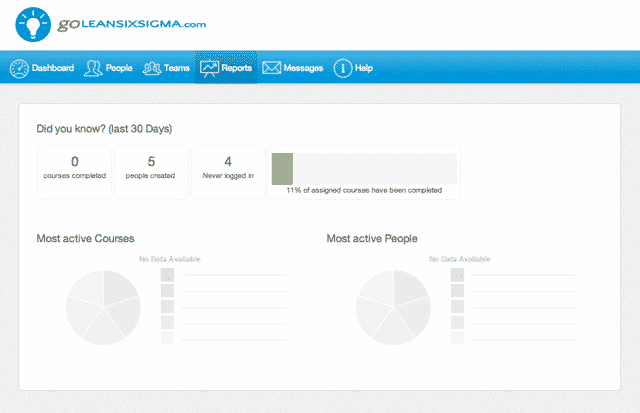This screenshot has width=640, height=413.
Task: Open the Teams menu item
Action: pyautogui.click(x=167, y=68)
